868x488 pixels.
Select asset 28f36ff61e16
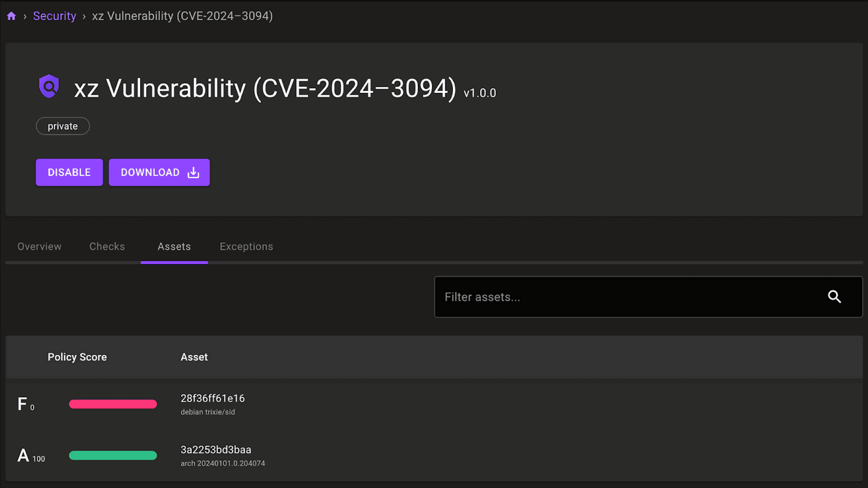213,399
